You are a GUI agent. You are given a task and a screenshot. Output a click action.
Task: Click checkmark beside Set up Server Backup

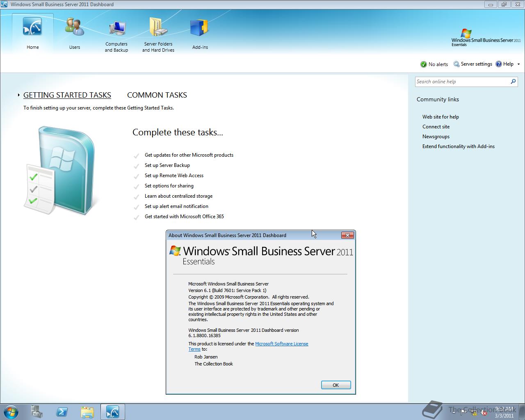point(136,166)
